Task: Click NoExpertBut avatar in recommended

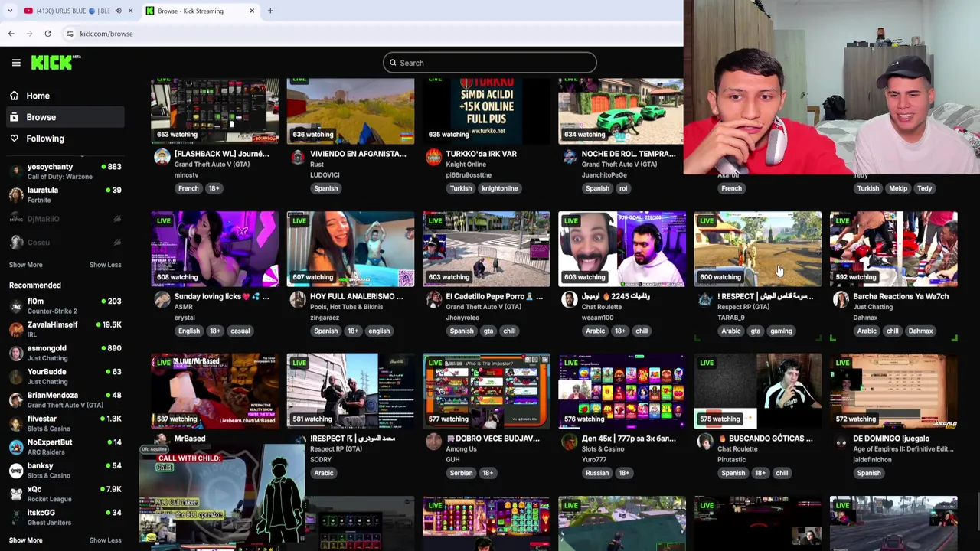Action: [16, 447]
